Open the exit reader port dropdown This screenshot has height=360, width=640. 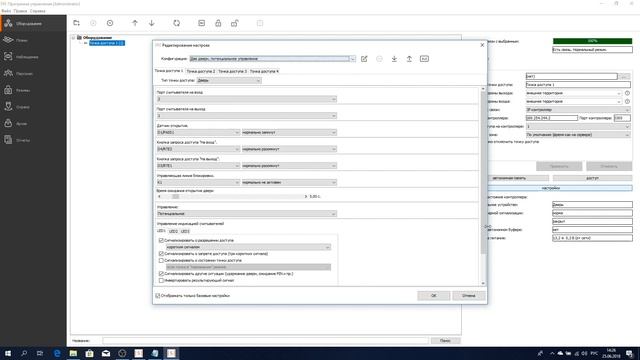247,116
